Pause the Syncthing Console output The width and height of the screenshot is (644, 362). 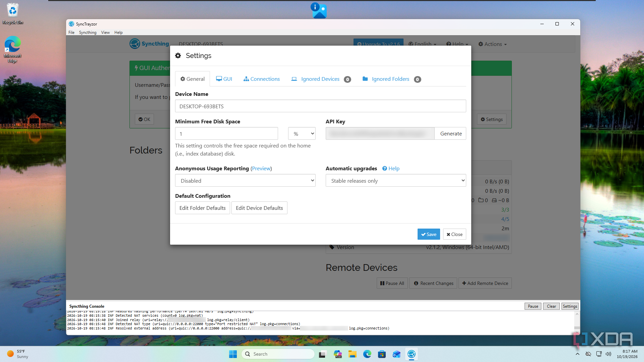pyautogui.click(x=533, y=306)
